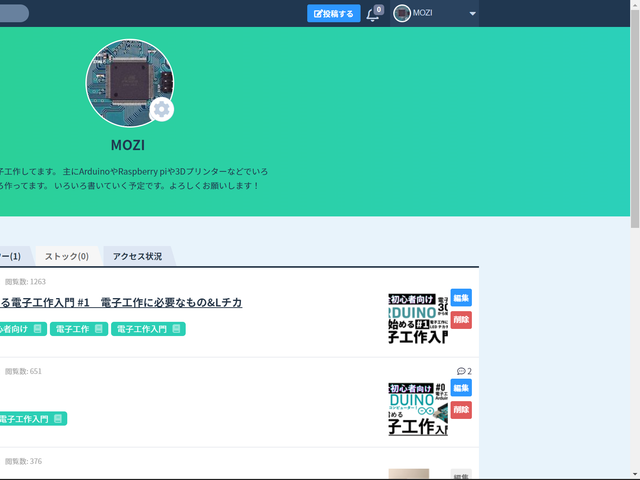This screenshot has width=640, height=480.
Task: Delete the first article with 削除 button
Action: pos(461,320)
